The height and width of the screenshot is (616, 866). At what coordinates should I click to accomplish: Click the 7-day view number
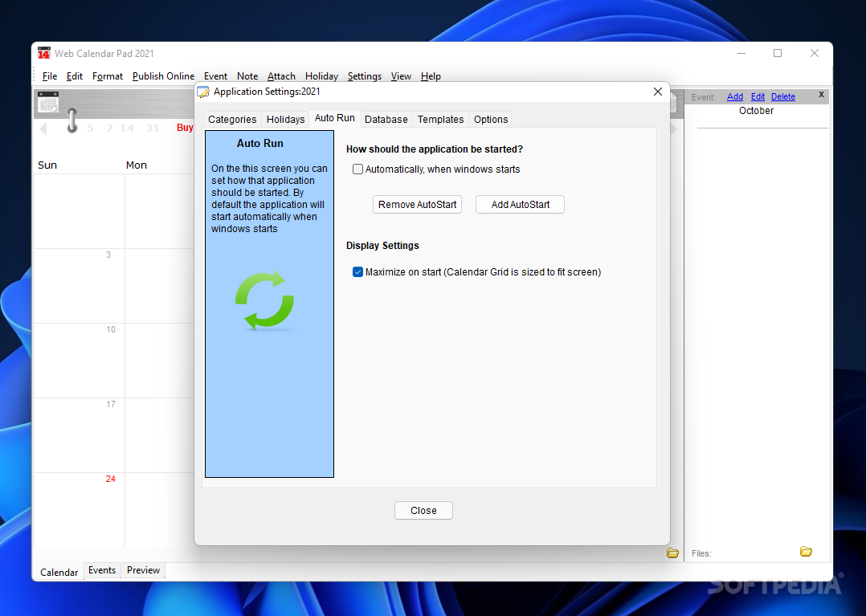pyautogui.click(x=109, y=128)
